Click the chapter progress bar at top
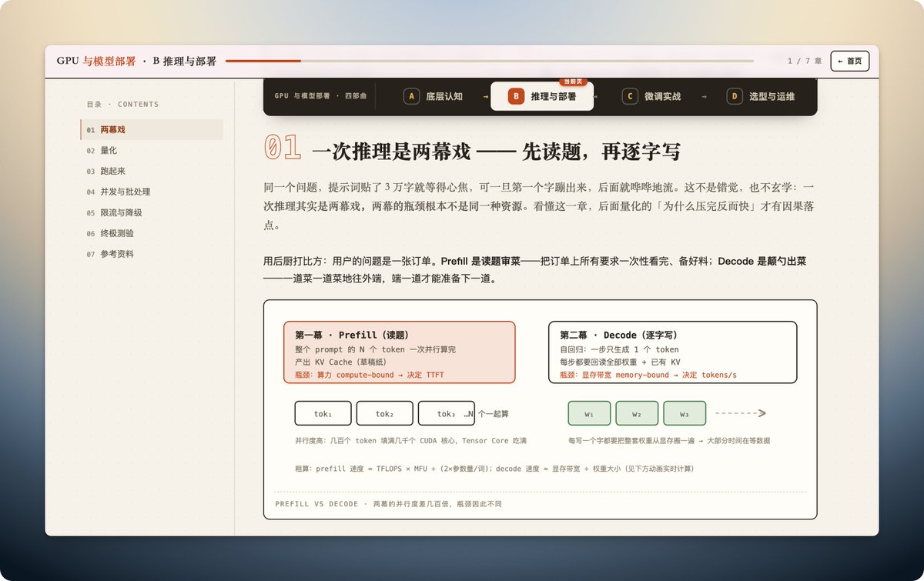 click(x=490, y=61)
